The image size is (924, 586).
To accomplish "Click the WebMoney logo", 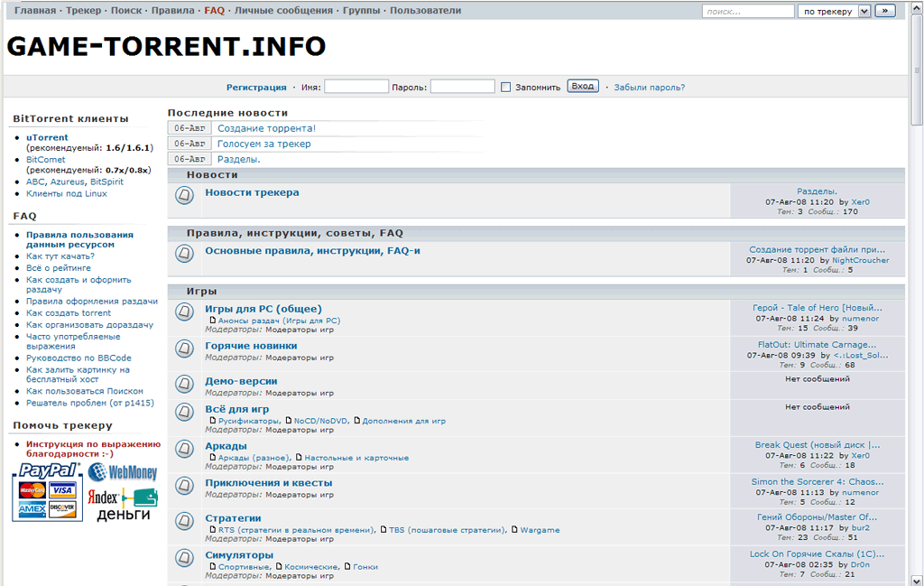I will [x=123, y=472].
